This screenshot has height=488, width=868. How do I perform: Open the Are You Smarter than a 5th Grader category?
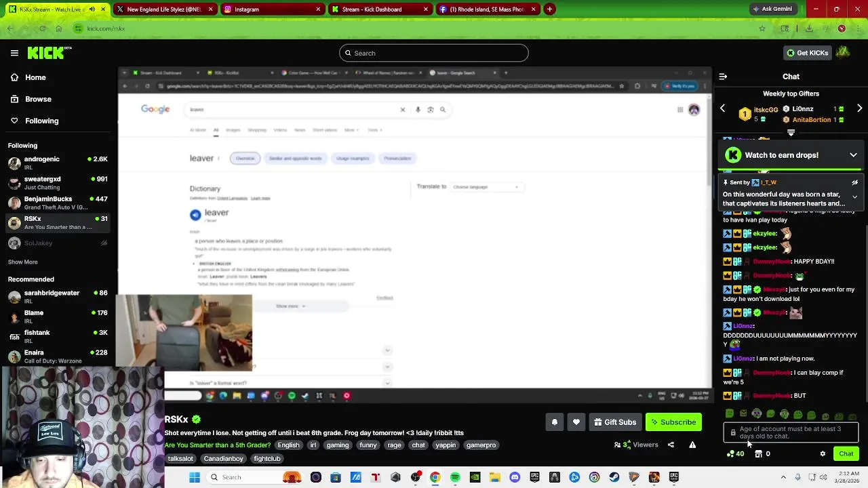[x=218, y=445]
